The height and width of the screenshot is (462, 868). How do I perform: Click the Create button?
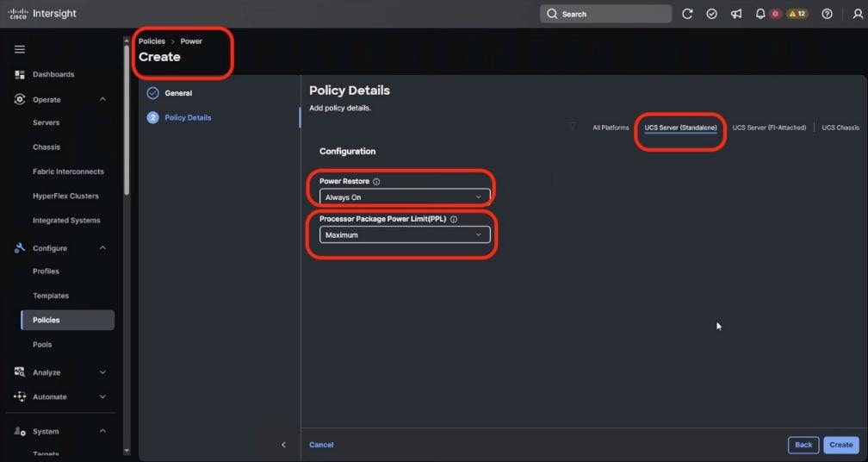pos(840,445)
